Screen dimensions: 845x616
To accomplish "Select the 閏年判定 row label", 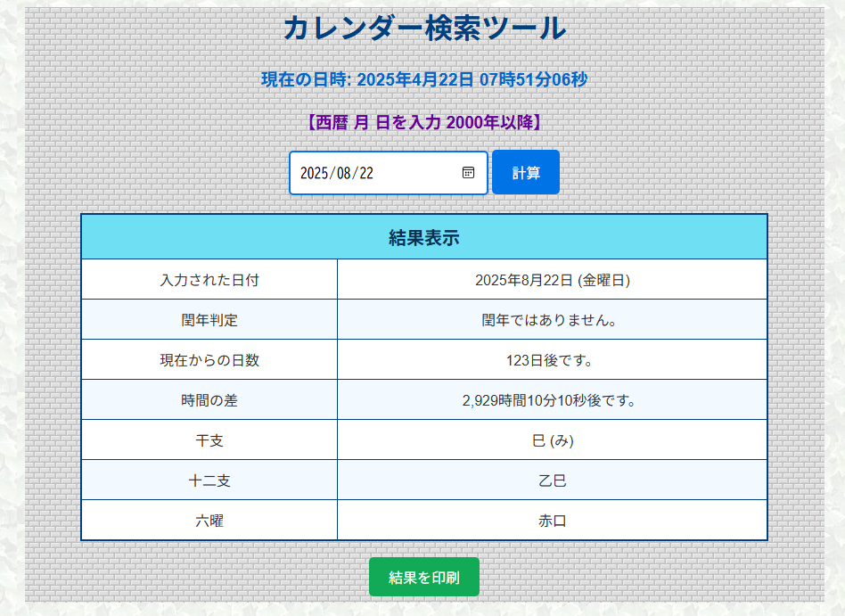I will [209, 320].
